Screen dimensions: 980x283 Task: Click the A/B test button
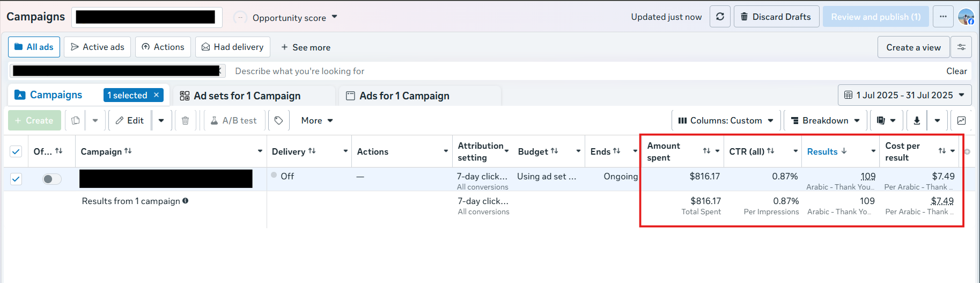tap(233, 120)
